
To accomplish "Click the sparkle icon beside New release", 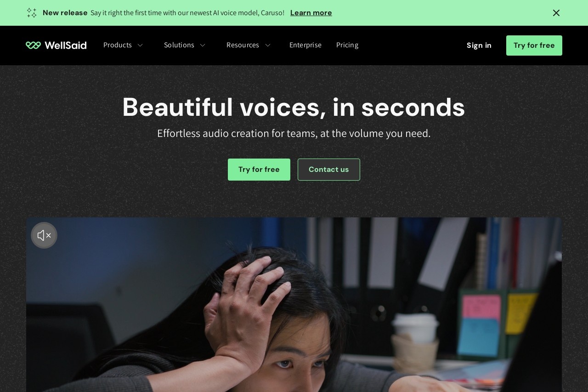I will pyautogui.click(x=32, y=13).
